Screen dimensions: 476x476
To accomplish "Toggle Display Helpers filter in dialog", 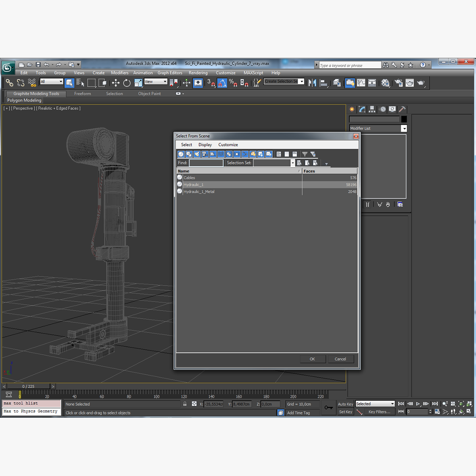I will [x=213, y=154].
